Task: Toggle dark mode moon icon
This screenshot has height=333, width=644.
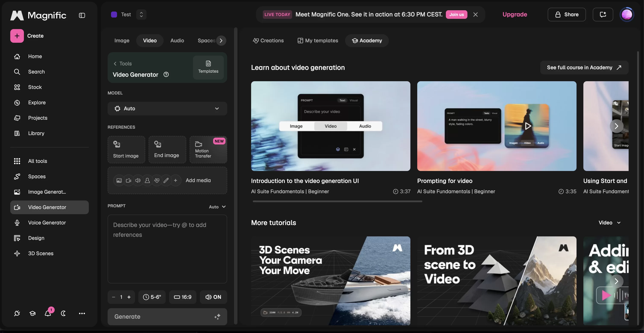Action: (63, 314)
